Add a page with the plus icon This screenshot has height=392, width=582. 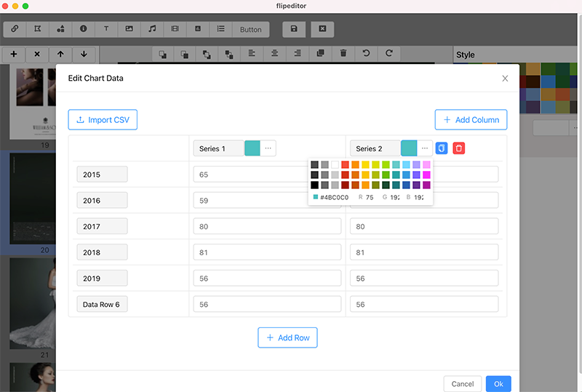point(14,55)
